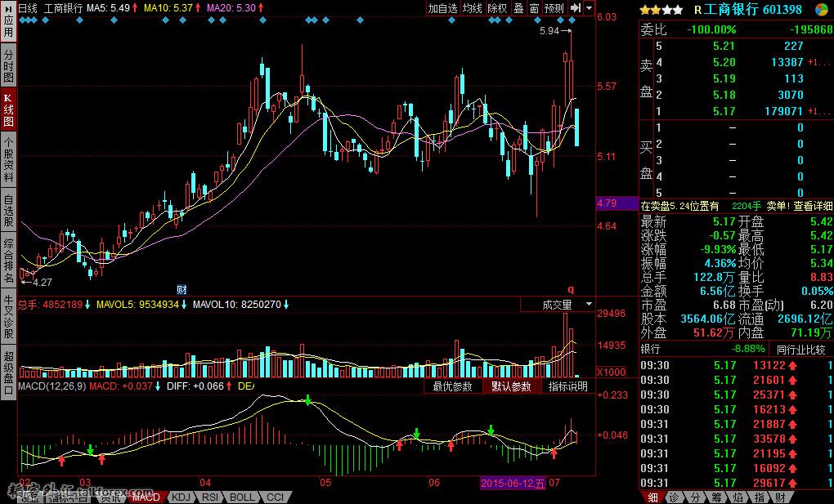
Task: Open 自选股 list in sidebar
Action: [8, 211]
